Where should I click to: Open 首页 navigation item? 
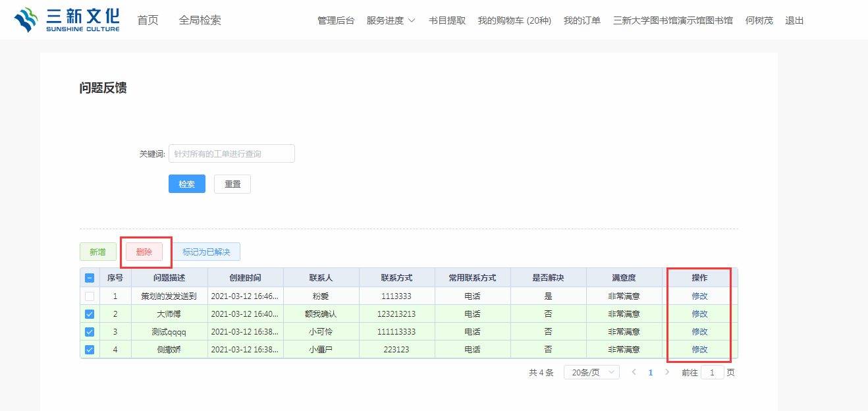[x=148, y=20]
